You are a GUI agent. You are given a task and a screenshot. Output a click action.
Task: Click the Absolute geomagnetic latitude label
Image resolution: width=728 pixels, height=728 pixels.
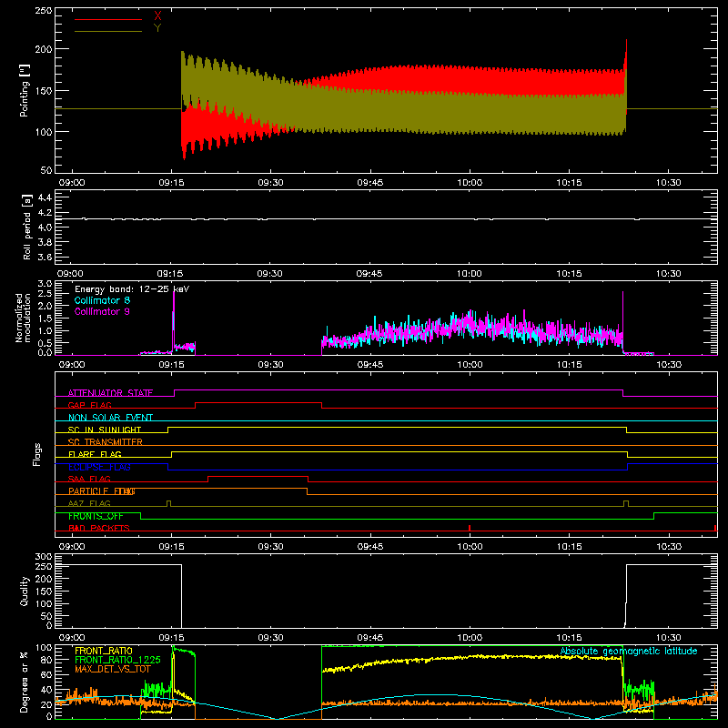(629, 652)
